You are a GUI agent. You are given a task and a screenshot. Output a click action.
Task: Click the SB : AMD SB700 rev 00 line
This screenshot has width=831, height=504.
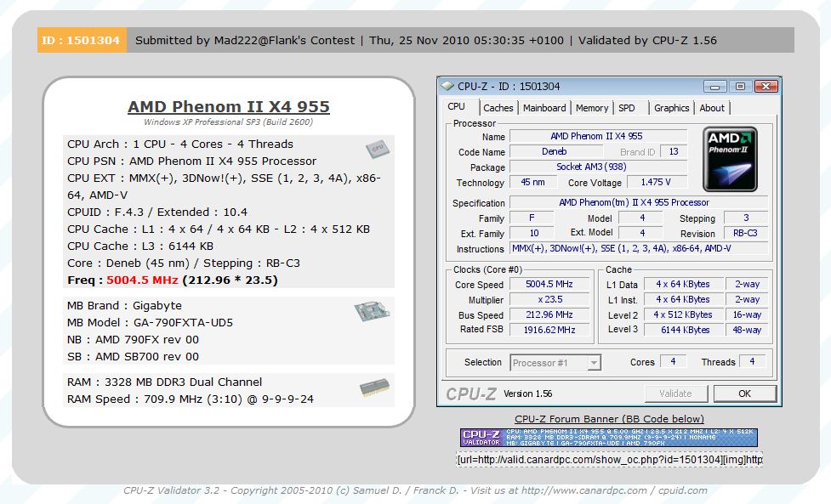click(133, 356)
